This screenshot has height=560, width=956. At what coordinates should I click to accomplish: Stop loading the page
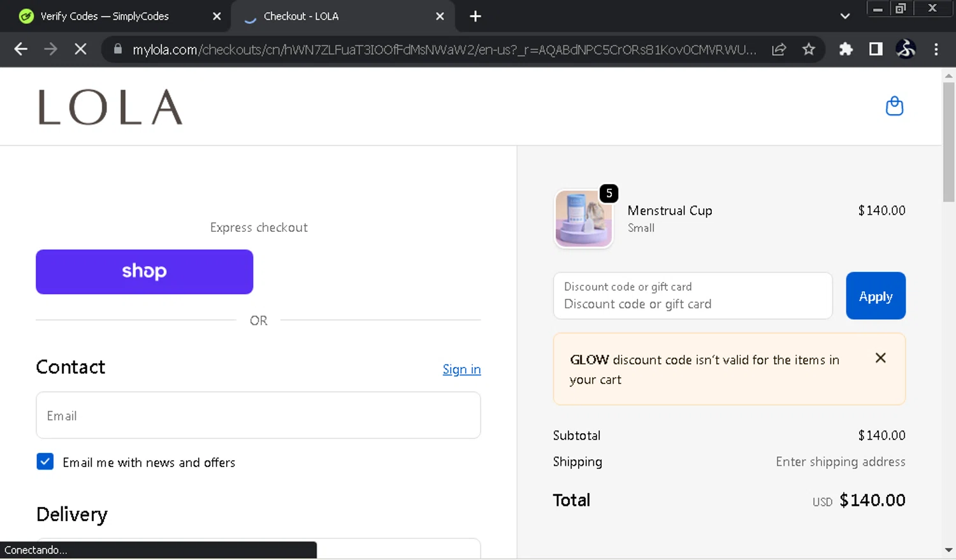tap(80, 49)
